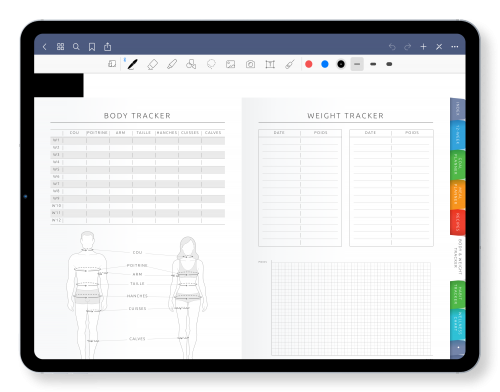Choose the medium stroke width
The width and height of the screenshot is (500, 392).
pos(373,64)
